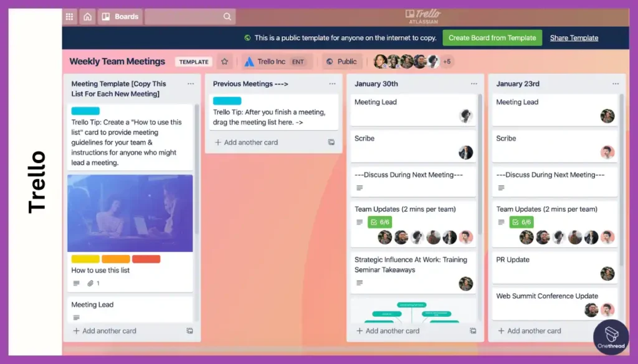Open the Share Template link
Screen dimensions: 638x364
tap(574, 38)
